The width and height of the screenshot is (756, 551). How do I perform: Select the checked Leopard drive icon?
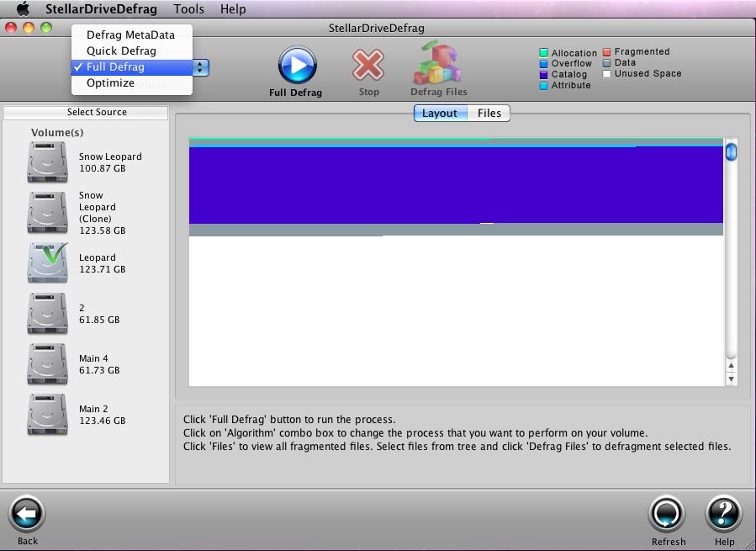click(47, 263)
